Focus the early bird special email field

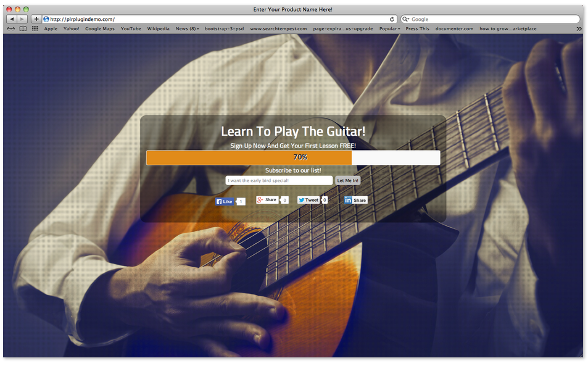click(279, 180)
